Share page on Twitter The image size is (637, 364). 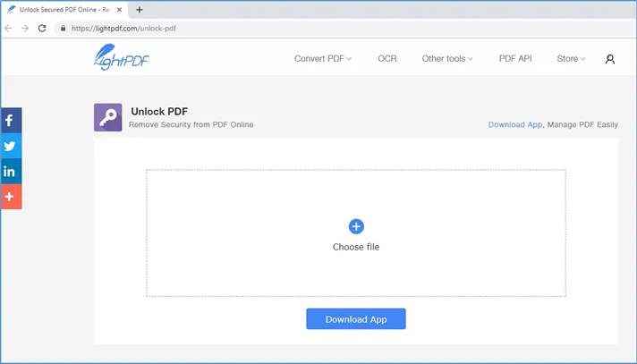coord(11,146)
